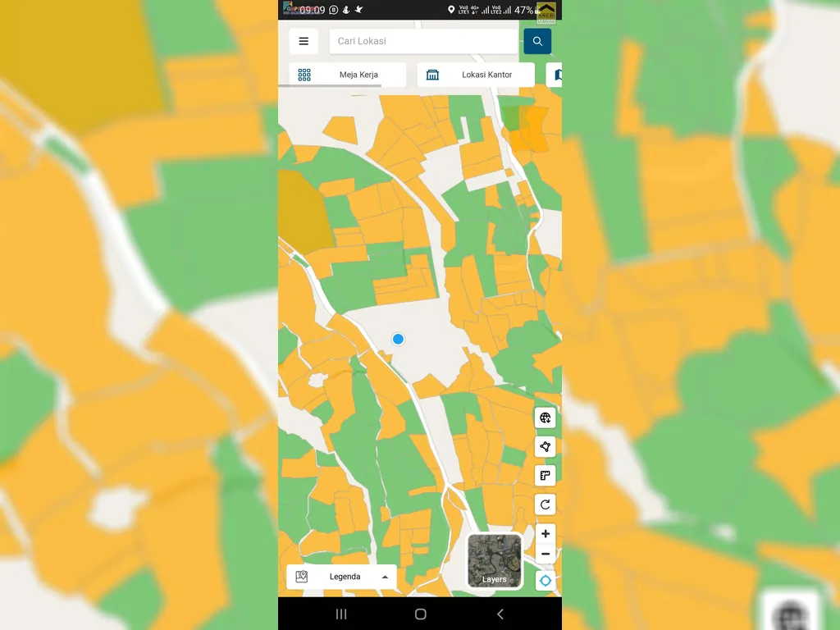Open the navigation menu hamburger icon
840x630 pixels.
pos(304,41)
